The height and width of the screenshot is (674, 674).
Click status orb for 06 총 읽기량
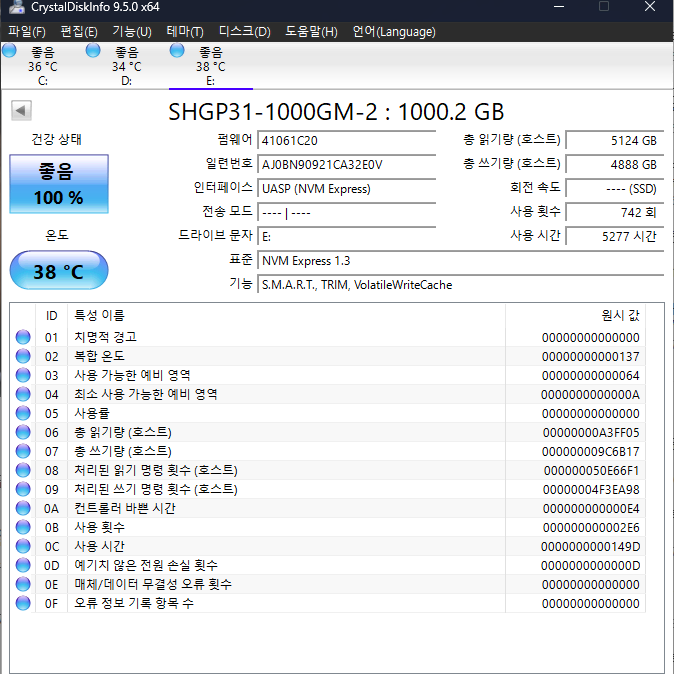tap(23, 432)
